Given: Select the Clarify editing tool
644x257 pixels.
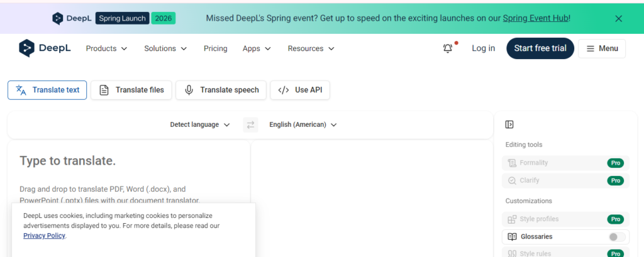Looking at the screenshot, I should click(565, 180).
